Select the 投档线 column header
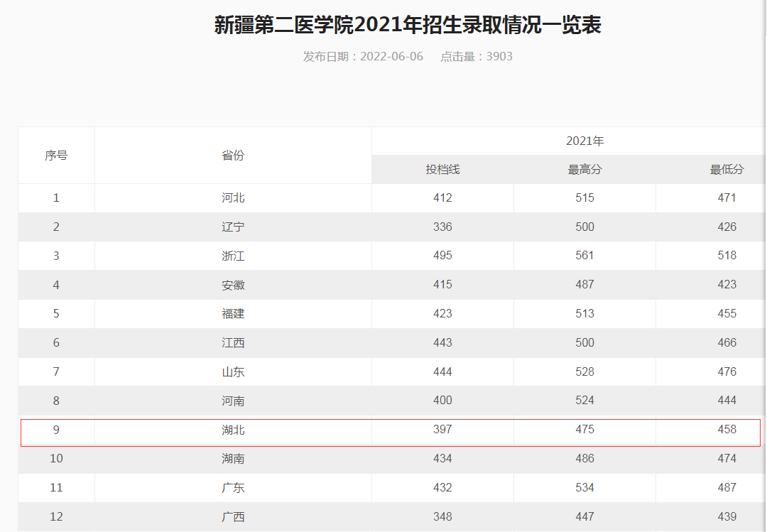The image size is (767, 532). pyautogui.click(x=442, y=169)
